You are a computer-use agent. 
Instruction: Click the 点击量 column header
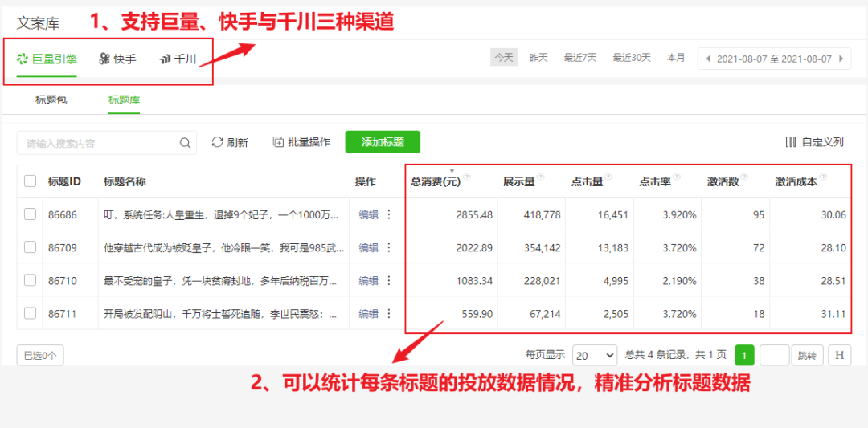click(587, 182)
